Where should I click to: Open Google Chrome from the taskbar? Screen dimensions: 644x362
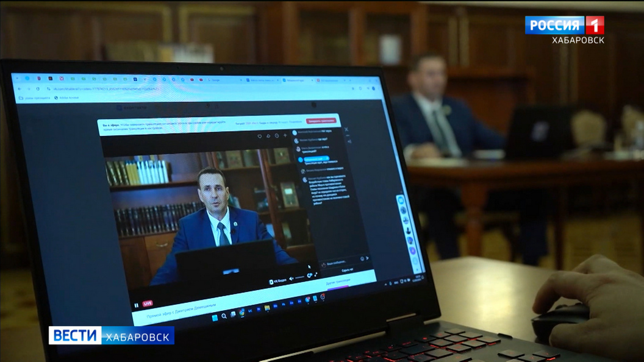click(x=242, y=313)
